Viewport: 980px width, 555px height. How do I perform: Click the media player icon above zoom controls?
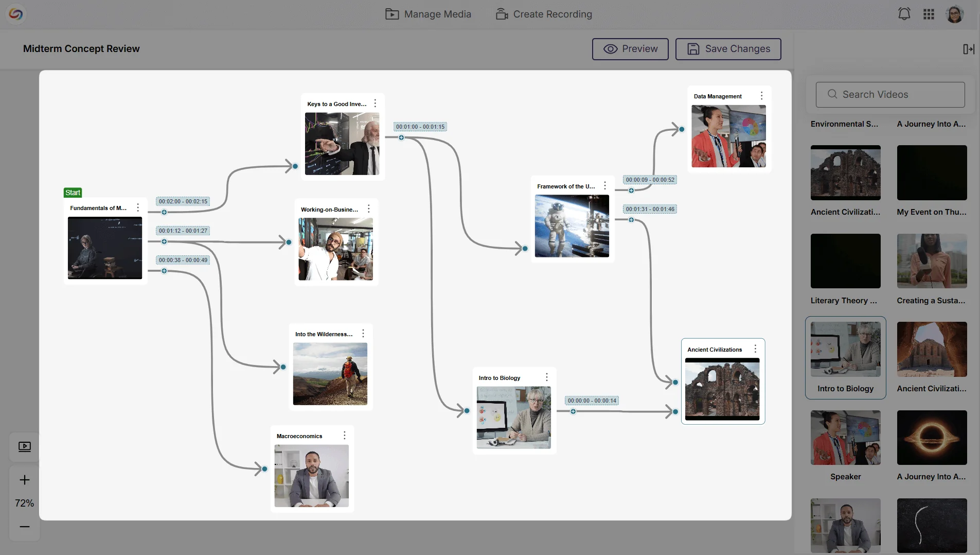coord(24,446)
